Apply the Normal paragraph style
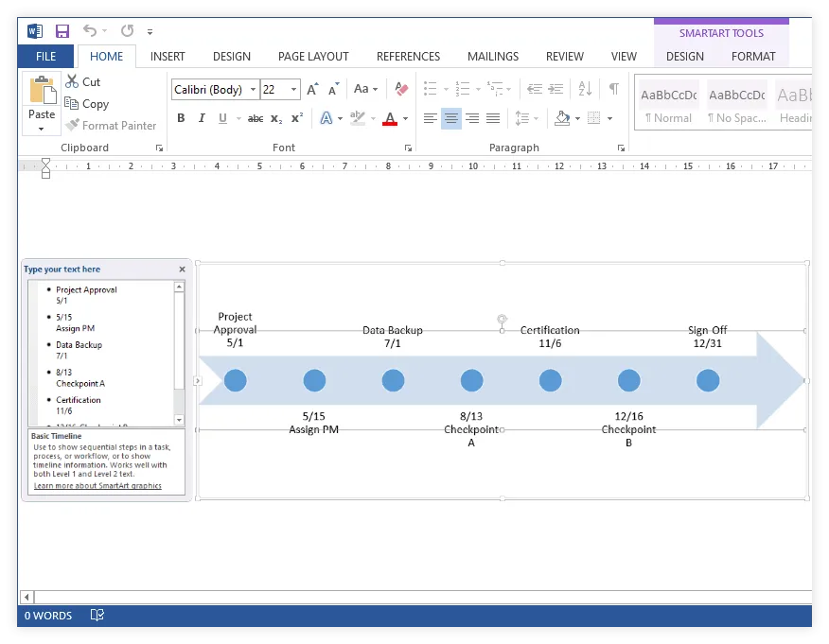Image resolution: width=829 pixels, height=644 pixels. click(x=668, y=104)
